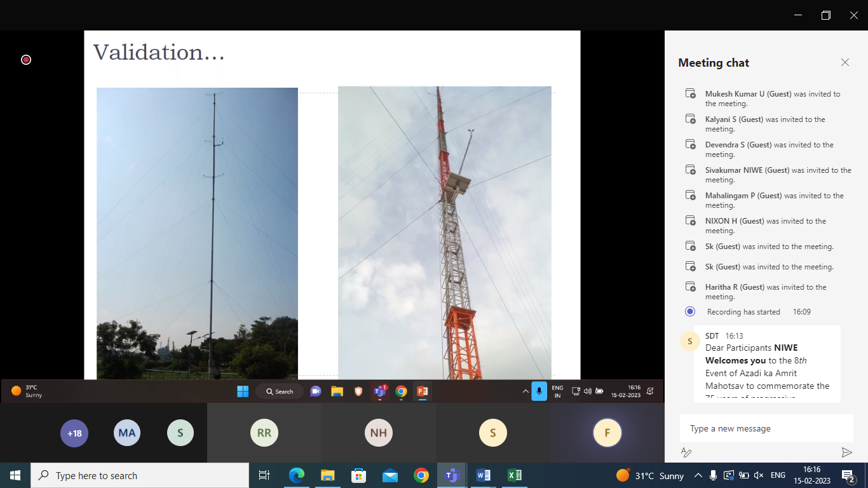The width and height of the screenshot is (868, 488).
Task: Open the Mail app taskbar icon
Action: click(x=390, y=475)
